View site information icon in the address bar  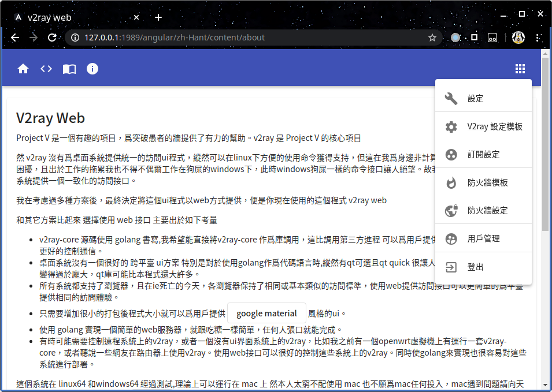tap(75, 38)
